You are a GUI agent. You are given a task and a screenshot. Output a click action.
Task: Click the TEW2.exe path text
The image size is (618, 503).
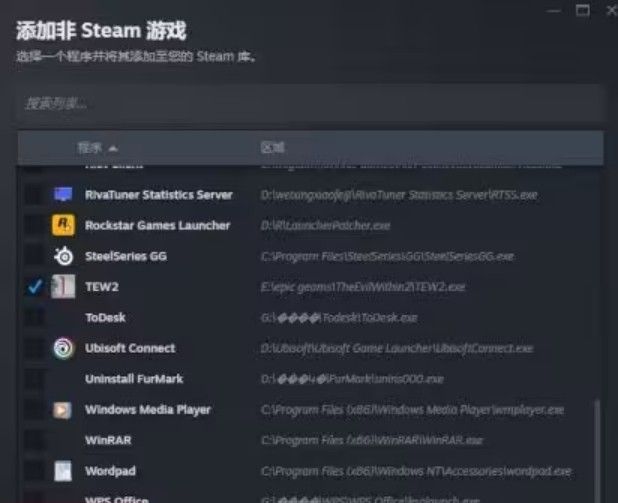tap(363, 287)
